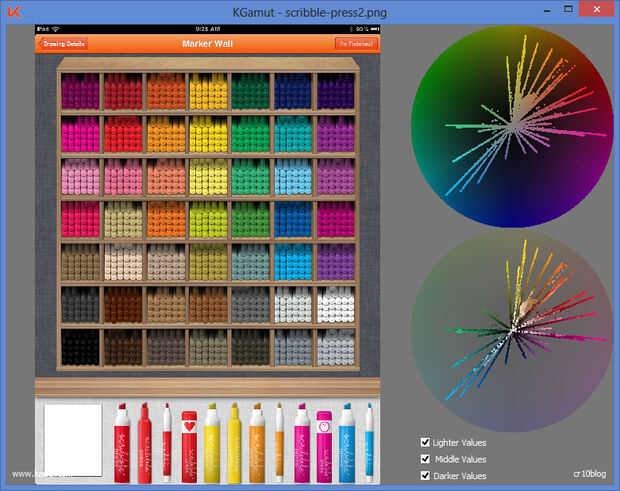620x491 pixels.
Task: Pick the wide orange marker with white cap
Action: click(257, 443)
